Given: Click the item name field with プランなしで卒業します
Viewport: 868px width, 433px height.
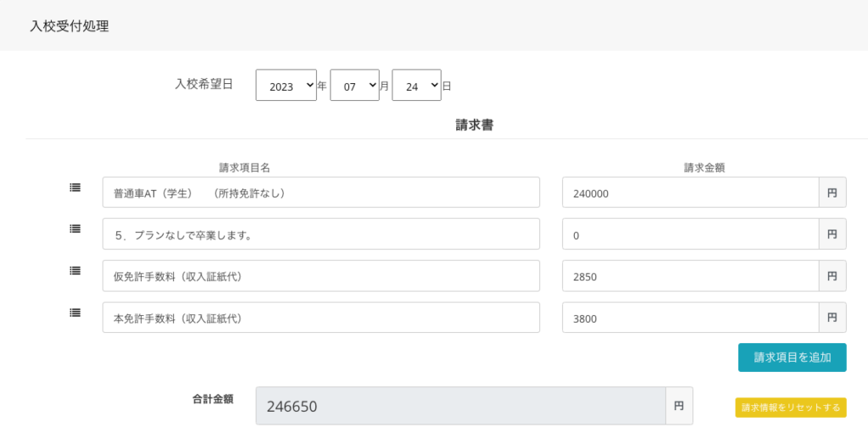Looking at the screenshot, I should point(320,234).
